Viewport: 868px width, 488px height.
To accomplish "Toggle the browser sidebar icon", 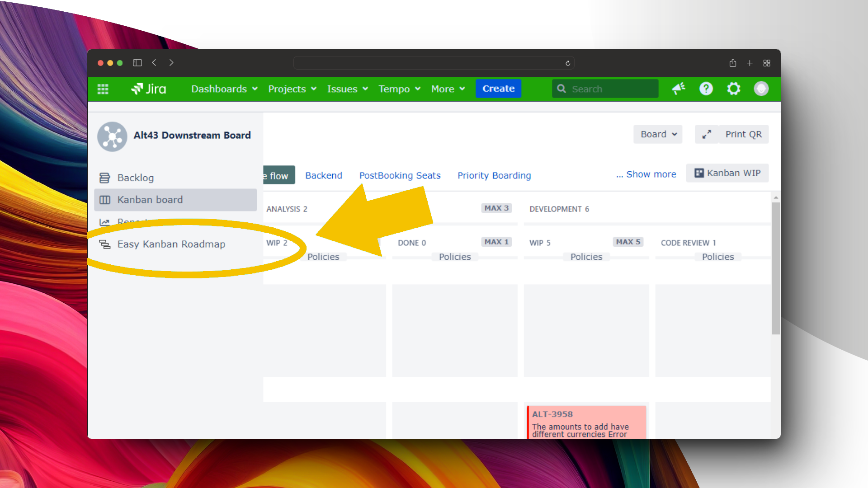I will 137,63.
